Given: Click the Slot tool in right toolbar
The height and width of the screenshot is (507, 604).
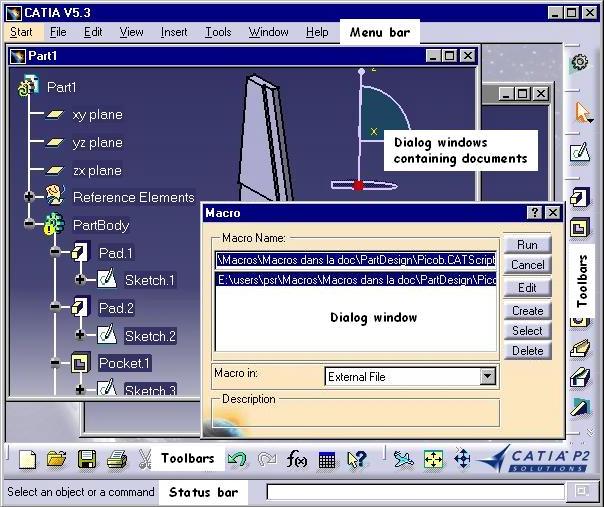Looking at the screenshot, I should pyautogui.click(x=580, y=377).
